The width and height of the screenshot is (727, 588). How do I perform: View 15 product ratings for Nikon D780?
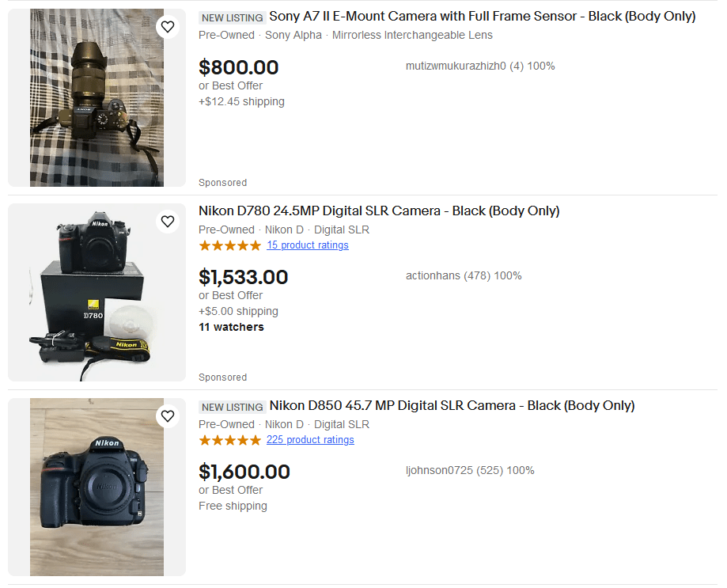[307, 245]
